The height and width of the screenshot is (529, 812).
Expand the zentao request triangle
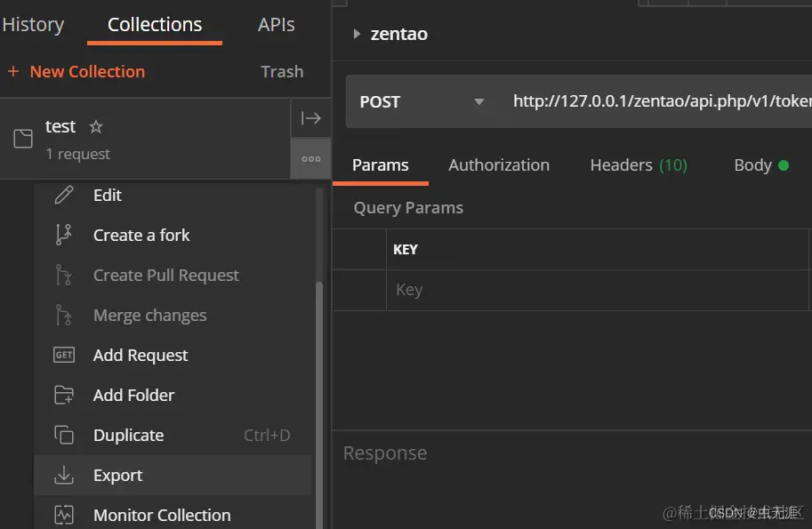(x=357, y=34)
